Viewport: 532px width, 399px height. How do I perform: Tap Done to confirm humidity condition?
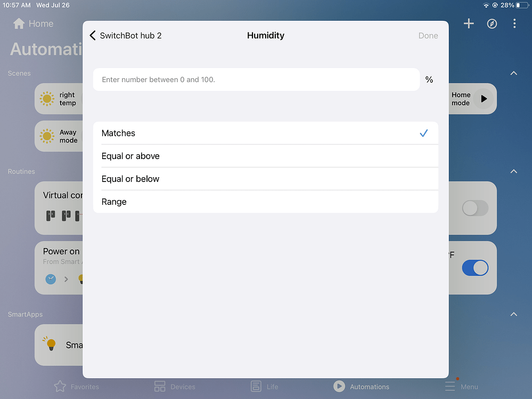pos(428,35)
